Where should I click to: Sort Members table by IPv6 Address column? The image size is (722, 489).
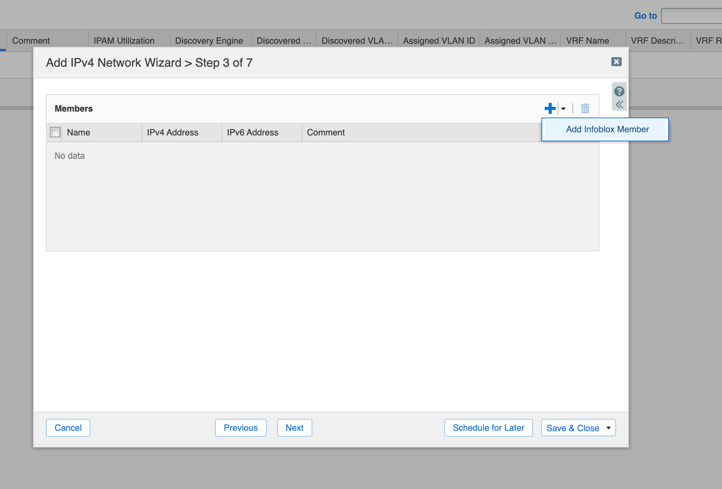262,132
